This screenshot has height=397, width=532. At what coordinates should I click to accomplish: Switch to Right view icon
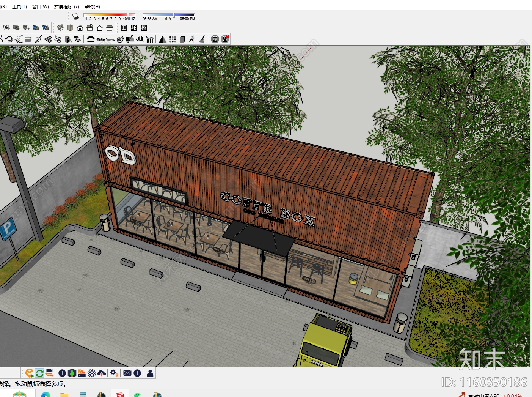(90, 28)
